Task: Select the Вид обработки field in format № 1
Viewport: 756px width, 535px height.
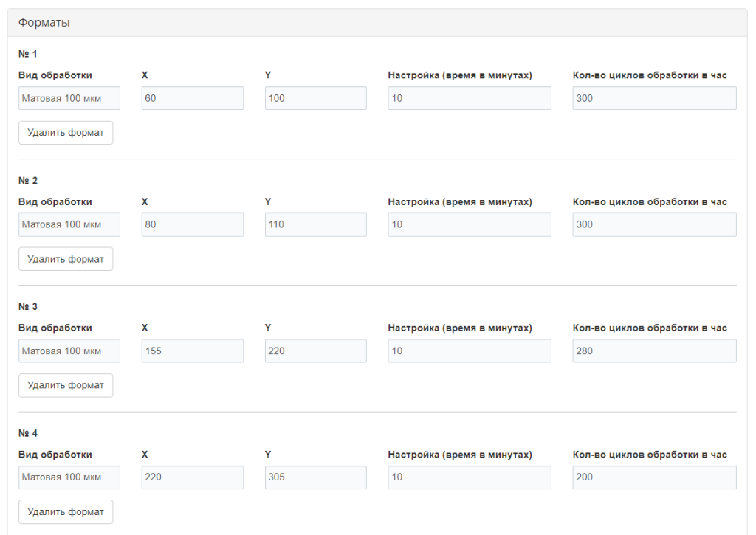Action: [x=69, y=98]
